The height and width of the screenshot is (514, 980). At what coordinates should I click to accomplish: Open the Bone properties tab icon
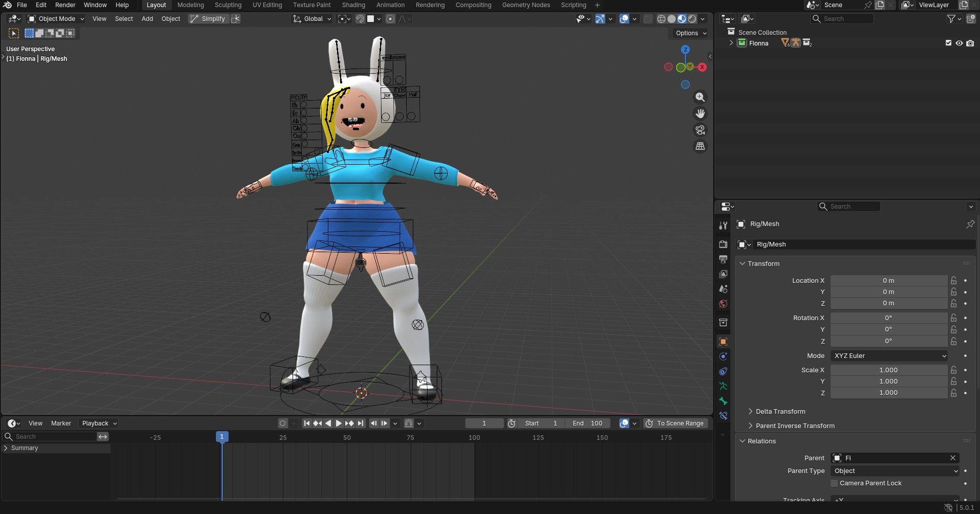723,401
